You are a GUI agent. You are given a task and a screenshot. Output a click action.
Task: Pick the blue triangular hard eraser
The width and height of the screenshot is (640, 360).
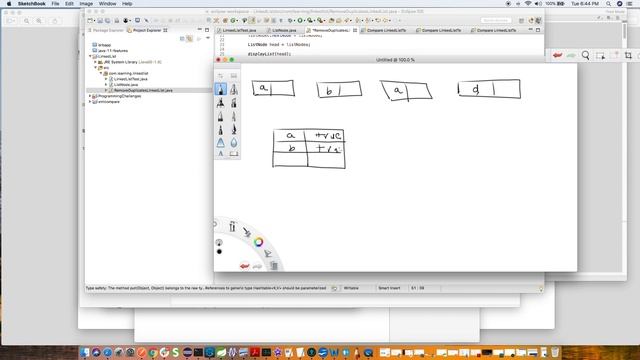[220, 142]
